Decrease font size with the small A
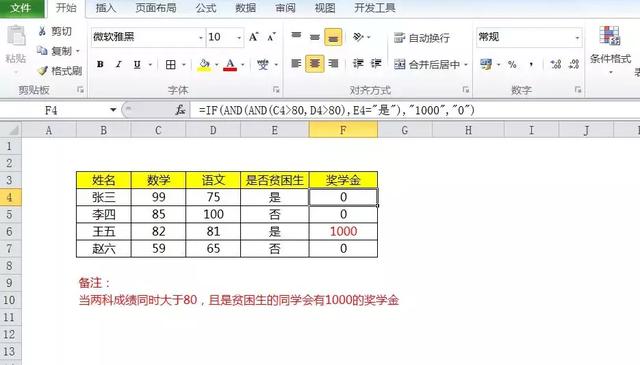Screen dimensions: 640x365 271,37
